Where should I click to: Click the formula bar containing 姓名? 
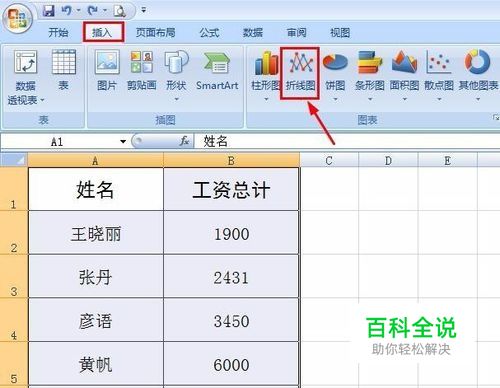[x=347, y=142]
